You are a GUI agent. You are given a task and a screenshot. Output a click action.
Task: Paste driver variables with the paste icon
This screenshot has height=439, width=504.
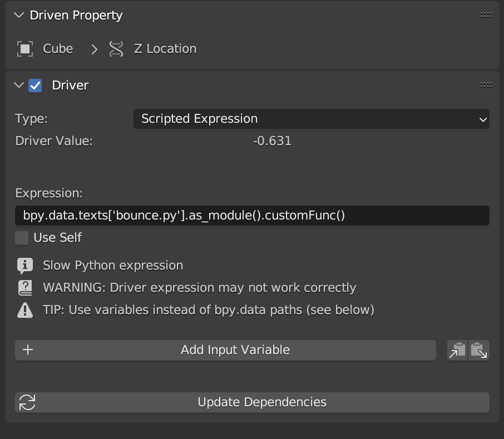(479, 350)
